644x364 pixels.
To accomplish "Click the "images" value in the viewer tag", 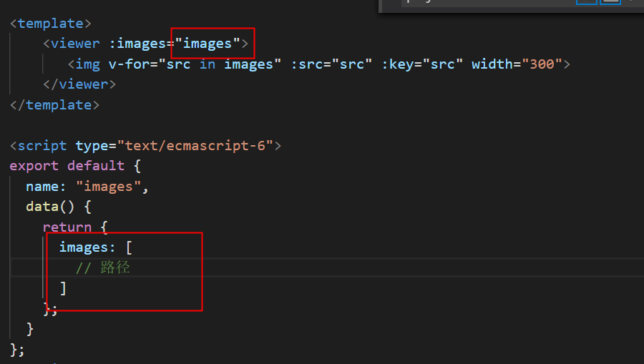I will (x=208, y=44).
